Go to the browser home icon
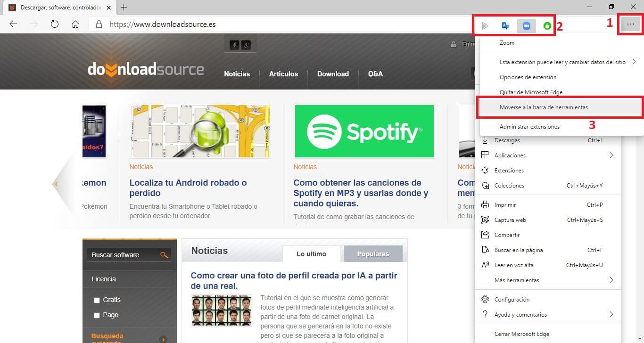The image size is (644, 343). pyautogui.click(x=75, y=24)
